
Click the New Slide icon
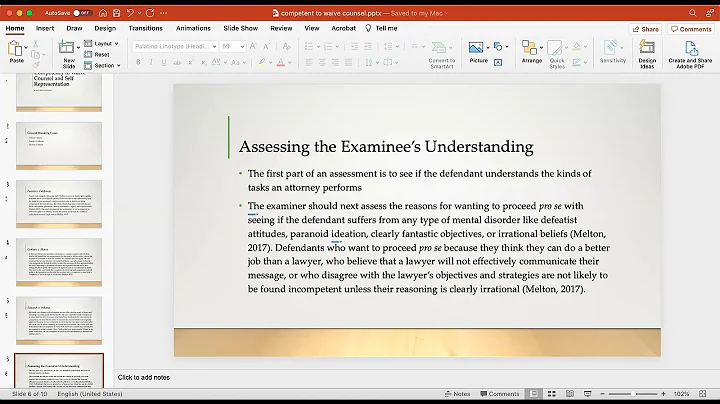[66, 47]
